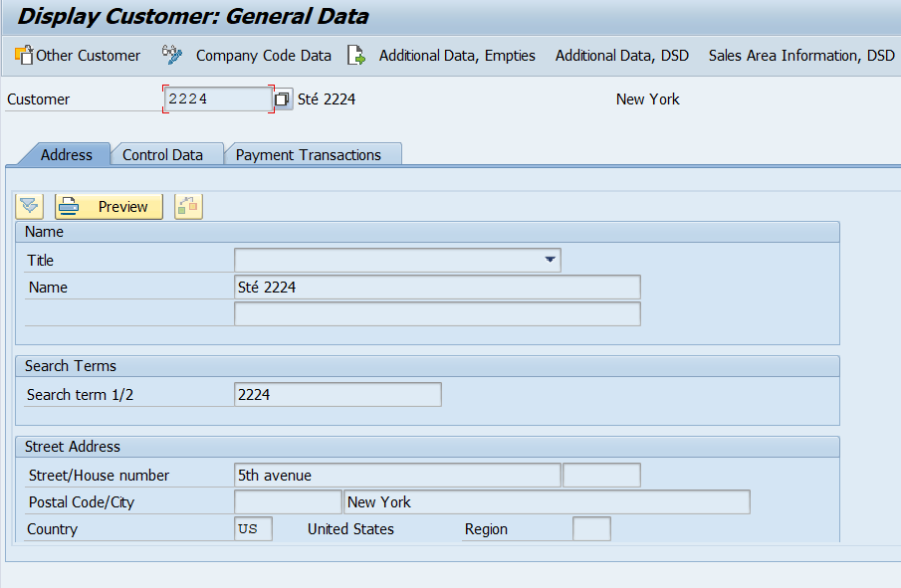Click the Preview button label
901x588 pixels.
pos(123,207)
